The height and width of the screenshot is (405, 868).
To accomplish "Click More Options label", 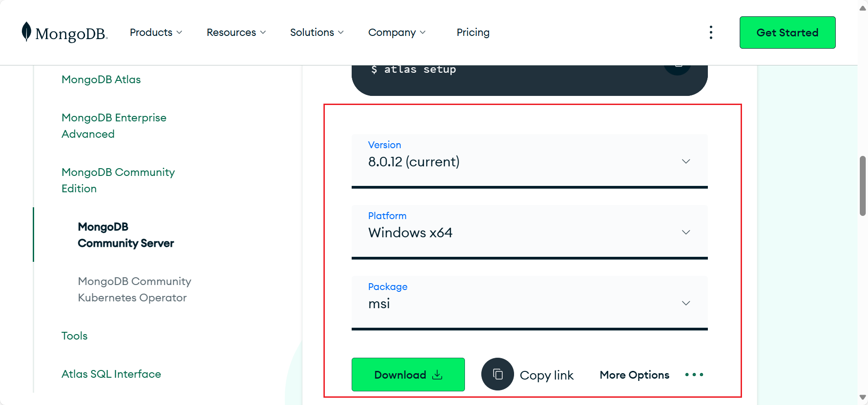I will point(634,375).
